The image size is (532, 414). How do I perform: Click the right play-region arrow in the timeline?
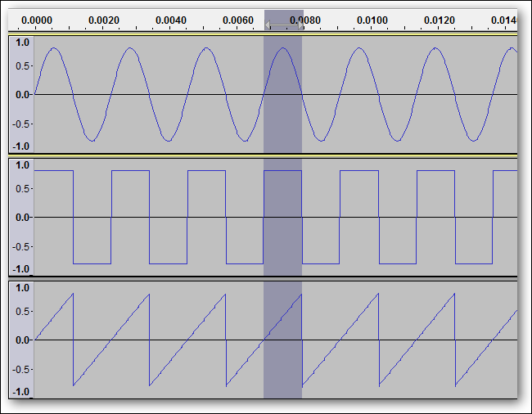click(301, 25)
